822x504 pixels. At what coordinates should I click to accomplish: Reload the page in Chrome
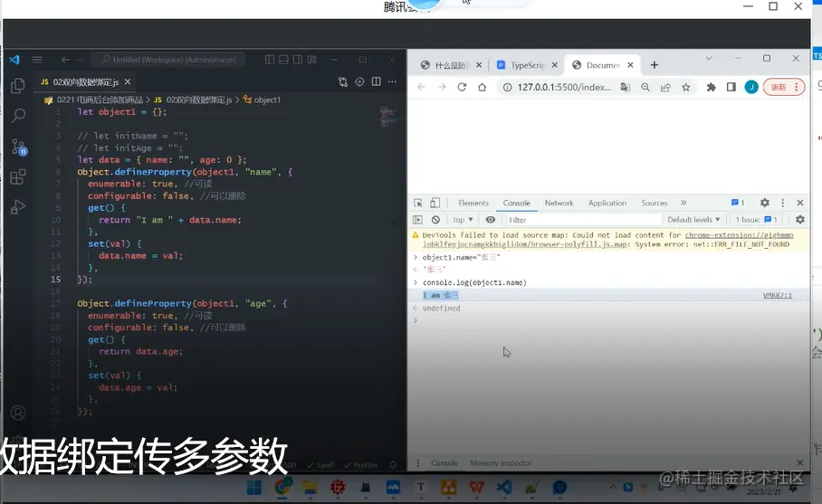462,87
